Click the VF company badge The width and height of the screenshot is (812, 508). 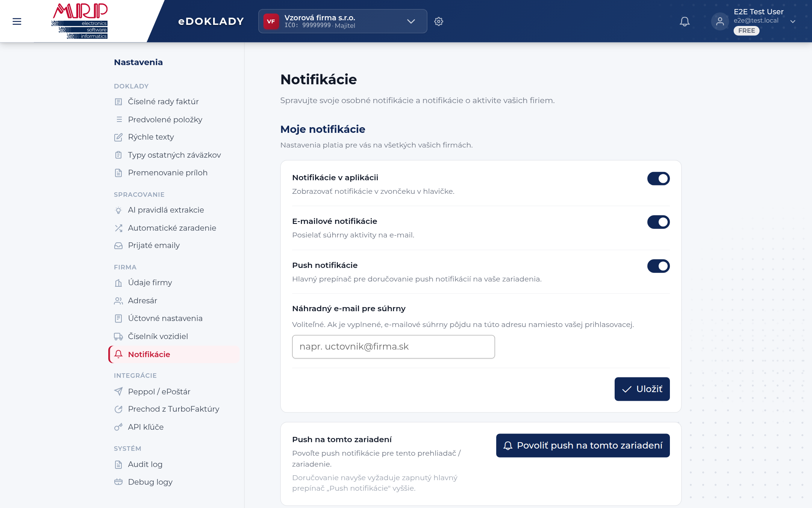(271, 21)
